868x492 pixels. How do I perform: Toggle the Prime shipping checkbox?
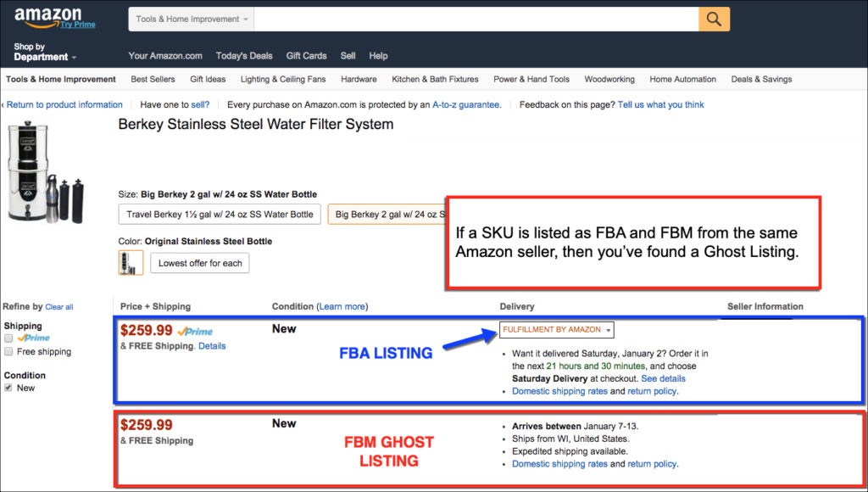click(x=8, y=338)
